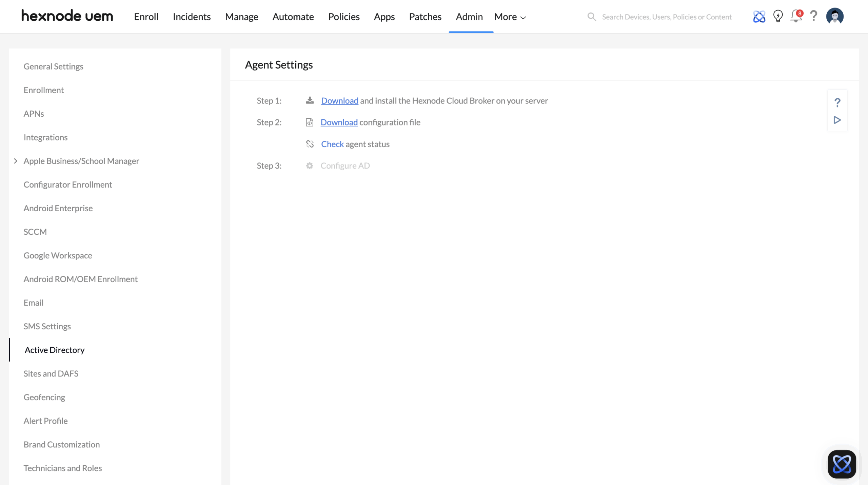The image size is (868, 485).
Task: Click the search magnifier in the top bar
Action: click(x=591, y=17)
